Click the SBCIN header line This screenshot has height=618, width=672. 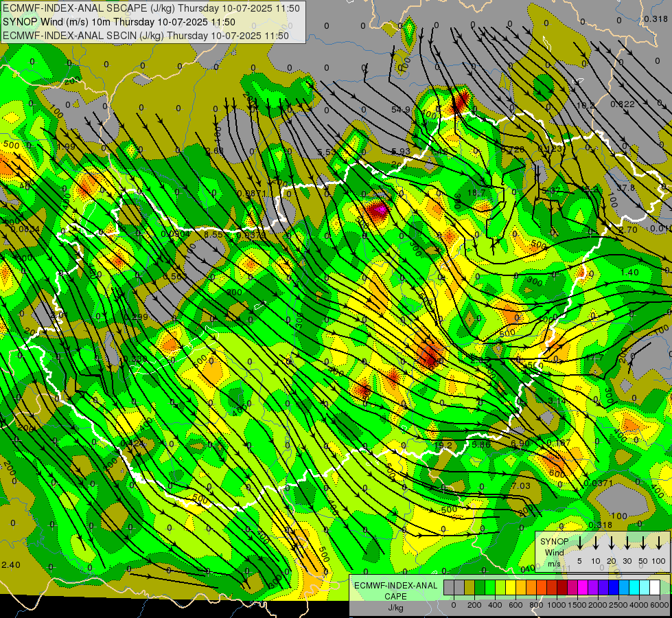[146, 36]
